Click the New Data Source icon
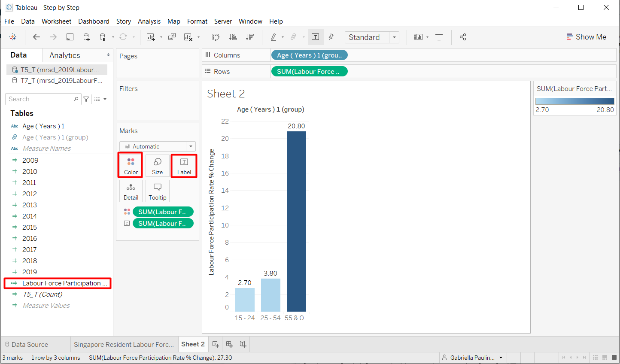The height and width of the screenshot is (364, 620). pyautogui.click(x=86, y=37)
